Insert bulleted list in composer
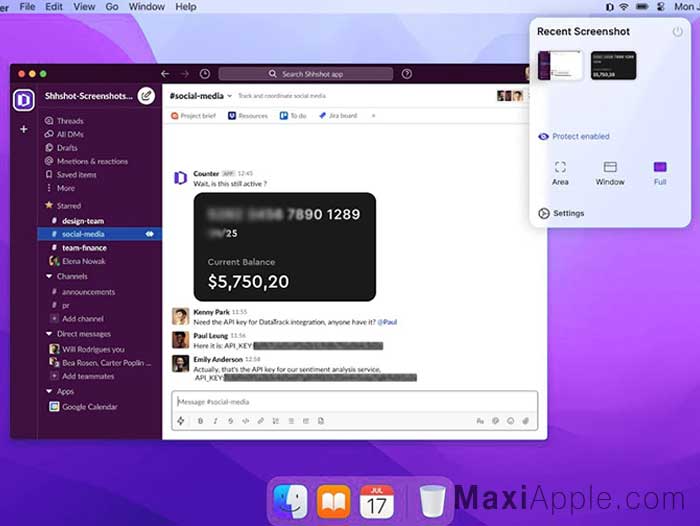This screenshot has height=526, width=700. coord(291,421)
